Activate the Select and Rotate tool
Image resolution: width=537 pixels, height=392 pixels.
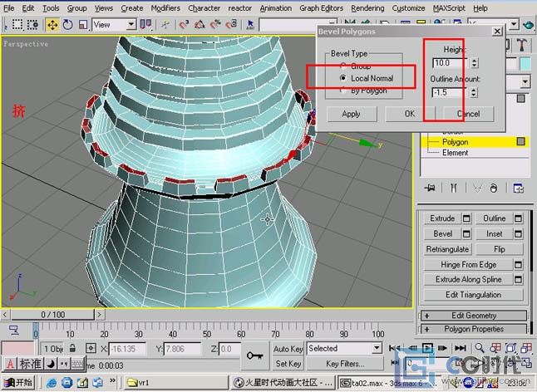coord(68,25)
